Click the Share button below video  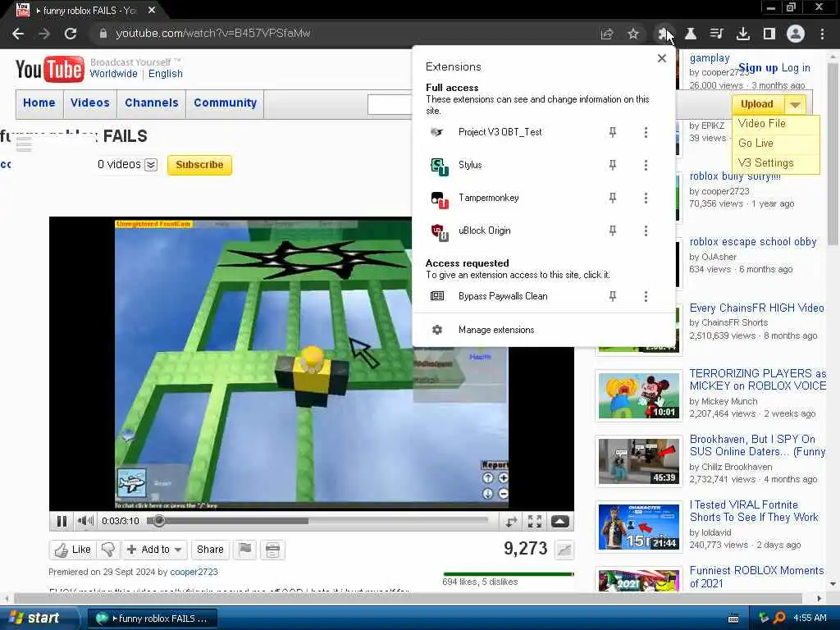click(210, 550)
